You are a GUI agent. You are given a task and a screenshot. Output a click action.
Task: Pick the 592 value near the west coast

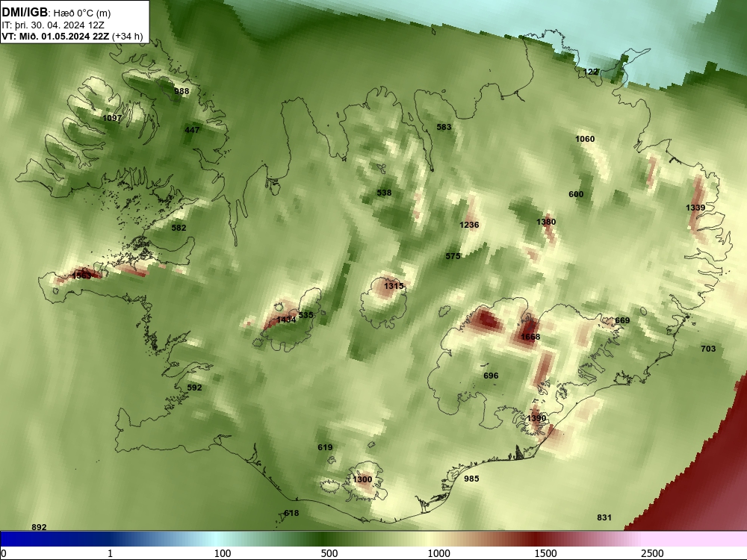[194, 388]
